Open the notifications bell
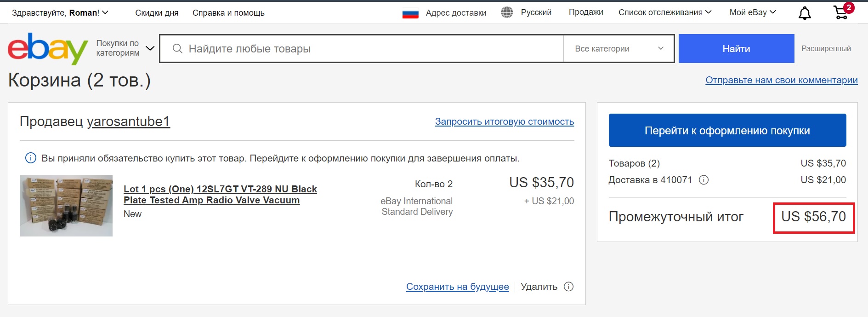 coord(805,13)
